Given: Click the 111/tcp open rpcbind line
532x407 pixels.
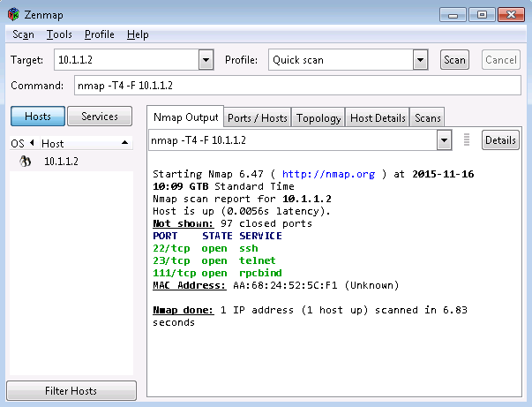Looking at the screenshot, I should [x=217, y=274].
